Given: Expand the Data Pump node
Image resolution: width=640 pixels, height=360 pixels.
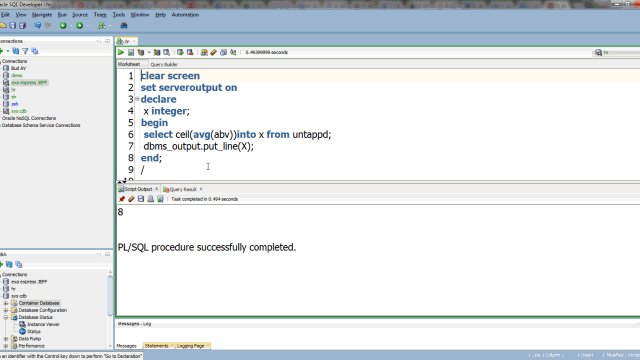Looking at the screenshot, I should click(6, 339).
